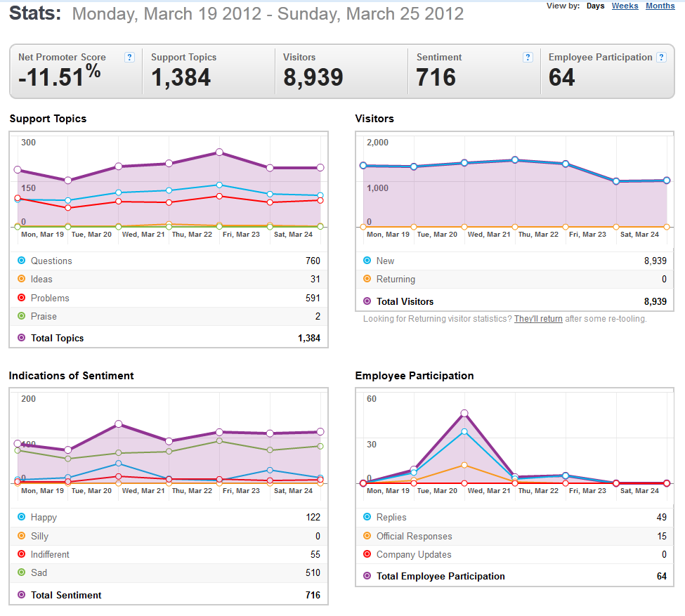Viewport: 685px width, 616px height.
Task: Switch view to Months
Action: click(x=660, y=6)
